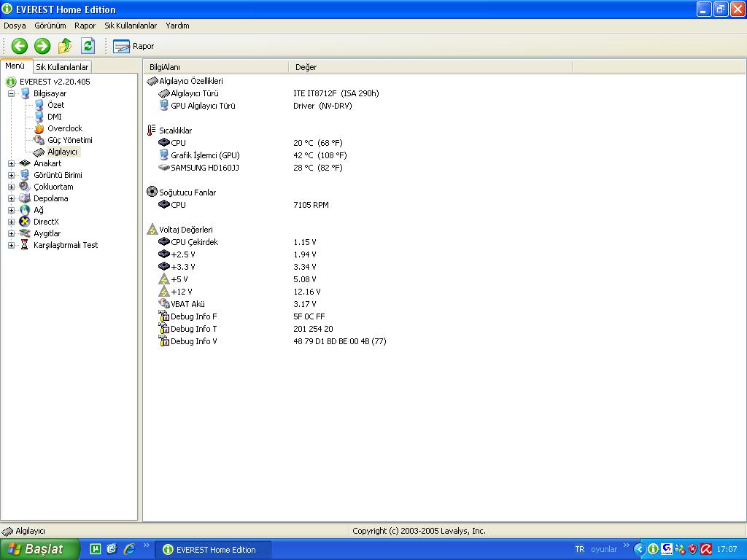Click the Karşılaştırmalı Test hourglass icon
Viewport: 747px width, 560px height.
[25, 245]
